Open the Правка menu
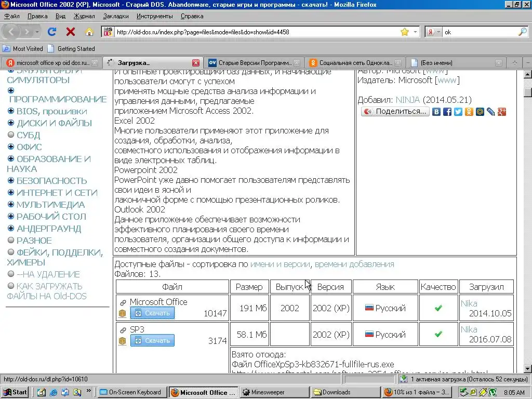532x399 pixels. click(37, 16)
